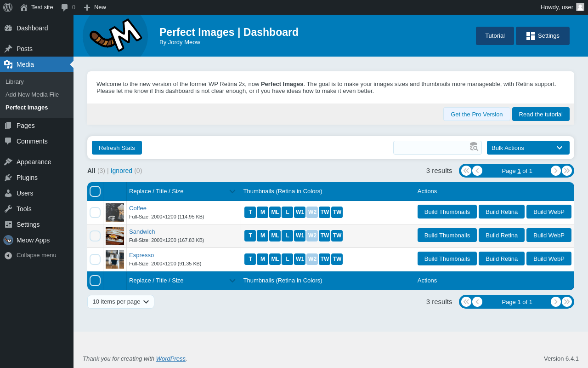Open Perfect Images submenu item
This screenshot has width=588, height=368.
click(x=27, y=107)
